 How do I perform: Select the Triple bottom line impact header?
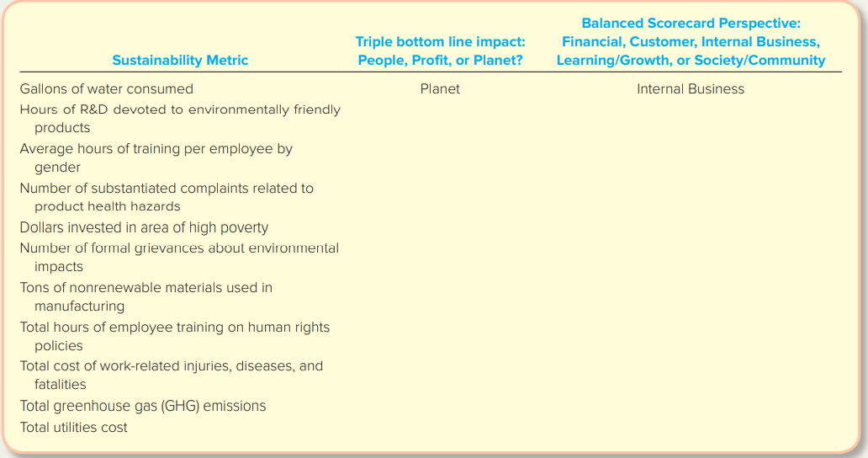click(x=440, y=51)
